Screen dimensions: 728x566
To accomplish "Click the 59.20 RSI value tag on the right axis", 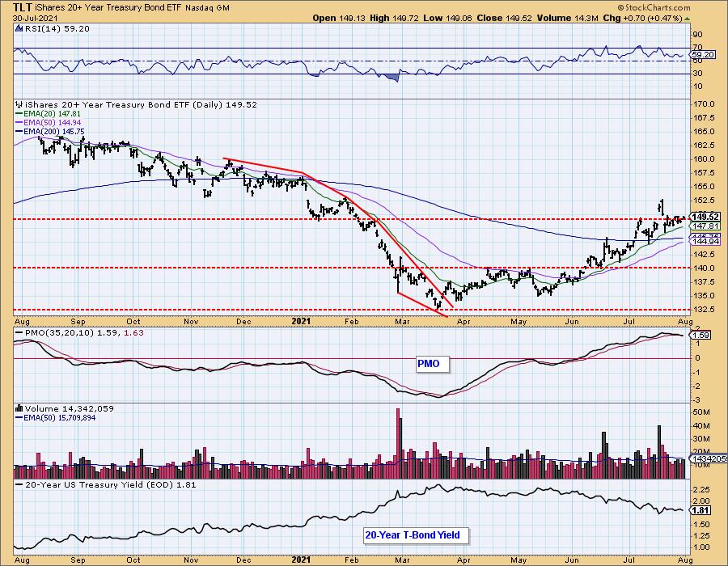I will [x=704, y=55].
